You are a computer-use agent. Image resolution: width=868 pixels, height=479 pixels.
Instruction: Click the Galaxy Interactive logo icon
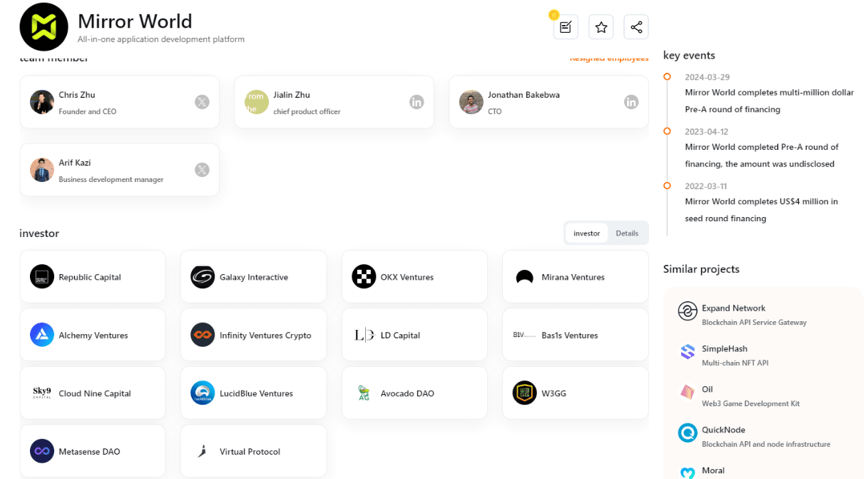[x=203, y=276]
